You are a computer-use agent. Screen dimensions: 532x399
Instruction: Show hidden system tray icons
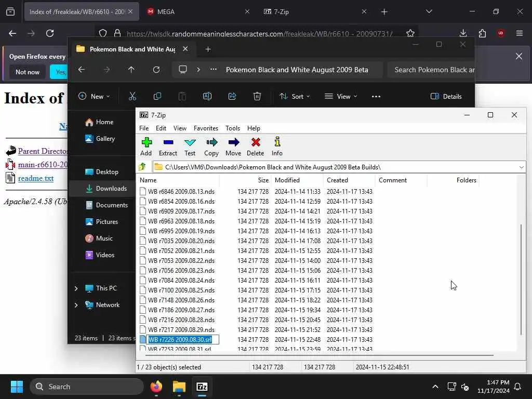pos(435,387)
